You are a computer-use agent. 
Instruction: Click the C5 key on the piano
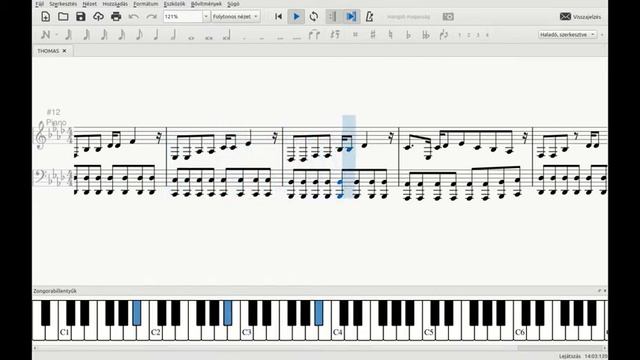point(428,333)
